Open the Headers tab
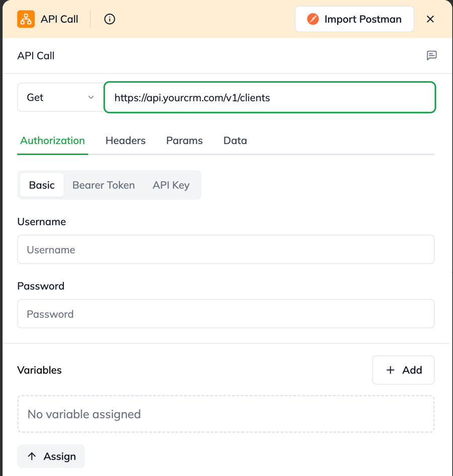This screenshot has height=476, width=453. (125, 141)
